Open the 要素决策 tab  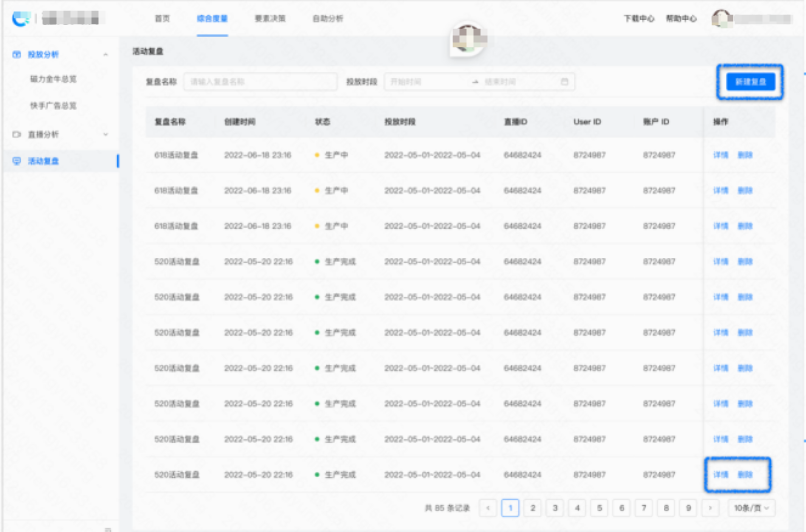270,19
